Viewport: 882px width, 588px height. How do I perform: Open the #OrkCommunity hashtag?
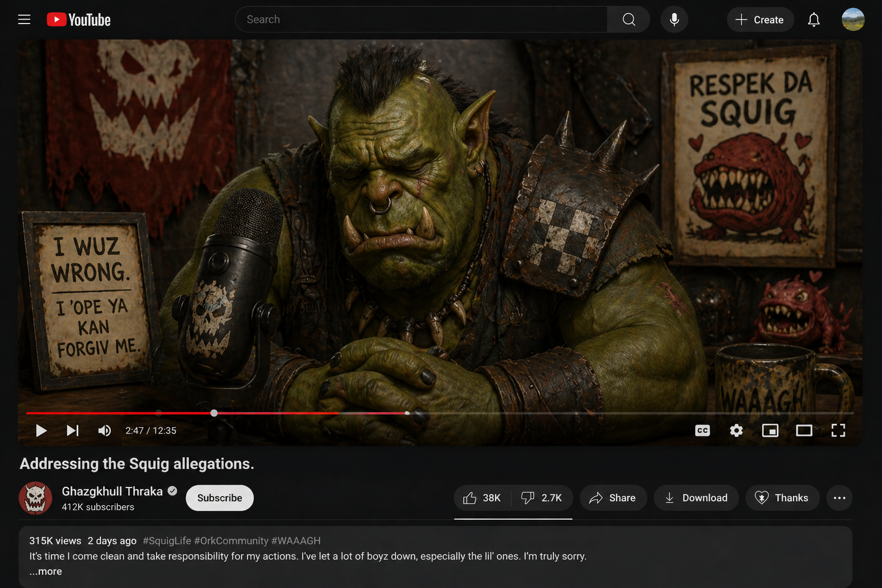tap(231, 541)
